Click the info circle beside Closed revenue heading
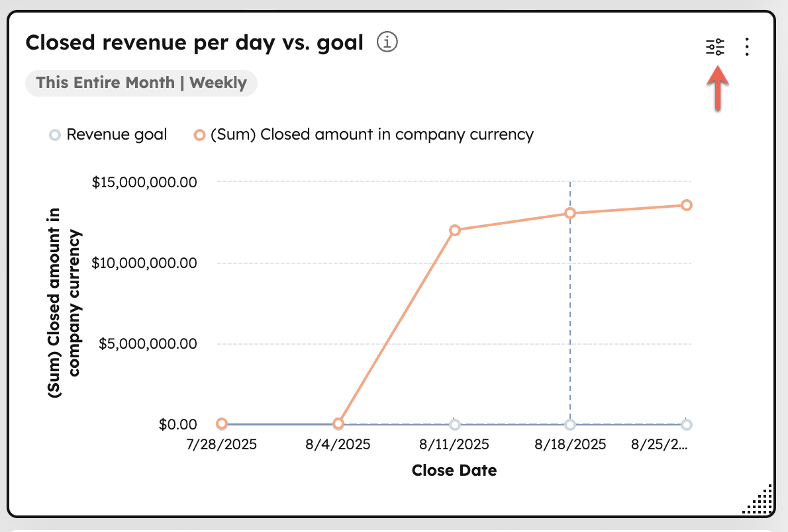This screenshot has height=532, width=788. tap(387, 42)
